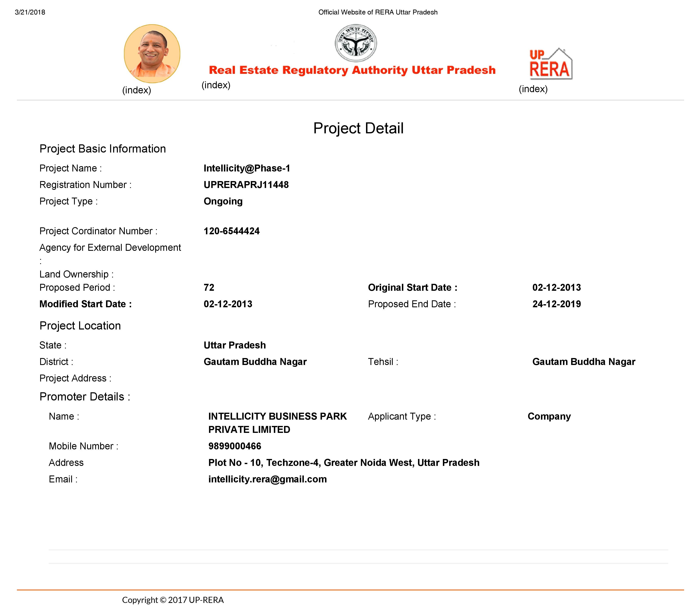Click the Project Location heading
700x607 pixels.
(80, 326)
